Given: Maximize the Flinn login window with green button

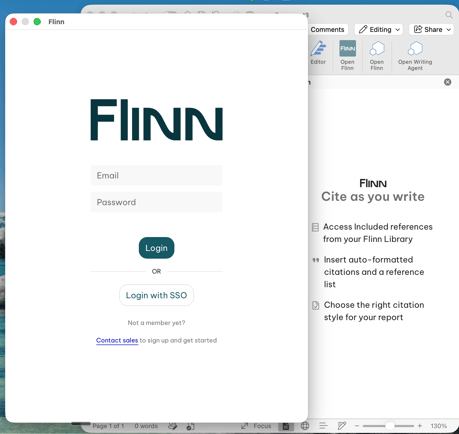Looking at the screenshot, I should click(x=37, y=22).
